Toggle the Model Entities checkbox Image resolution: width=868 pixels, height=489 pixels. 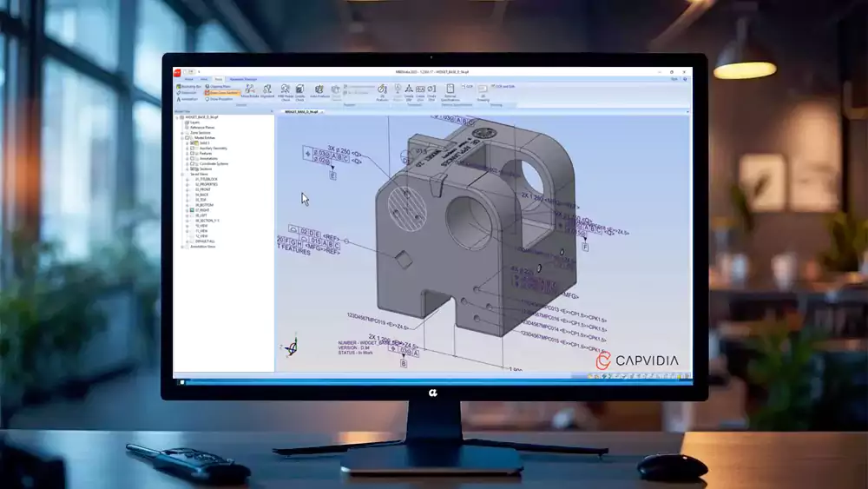[x=187, y=138]
